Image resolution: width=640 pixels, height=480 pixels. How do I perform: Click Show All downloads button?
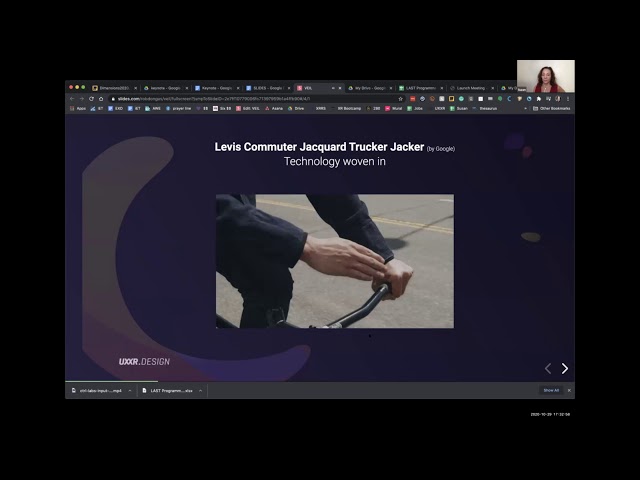(x=551, y=391)
